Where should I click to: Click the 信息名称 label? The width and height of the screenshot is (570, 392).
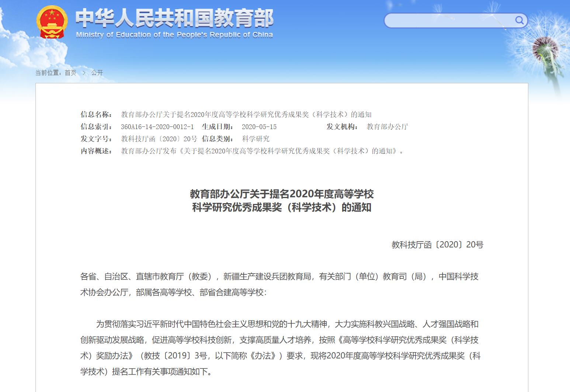[x=97, y=115]
